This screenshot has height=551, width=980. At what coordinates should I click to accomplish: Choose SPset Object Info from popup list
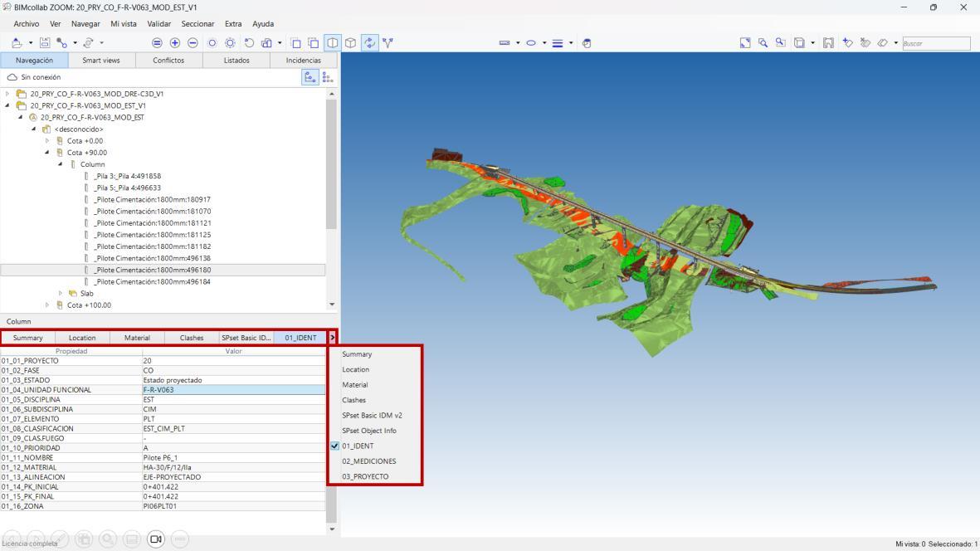click(x=368, y=431)
